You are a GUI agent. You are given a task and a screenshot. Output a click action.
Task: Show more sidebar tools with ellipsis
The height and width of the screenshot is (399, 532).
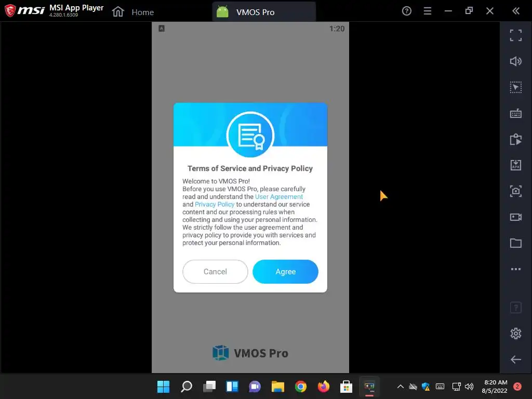(x=516, y=269)
